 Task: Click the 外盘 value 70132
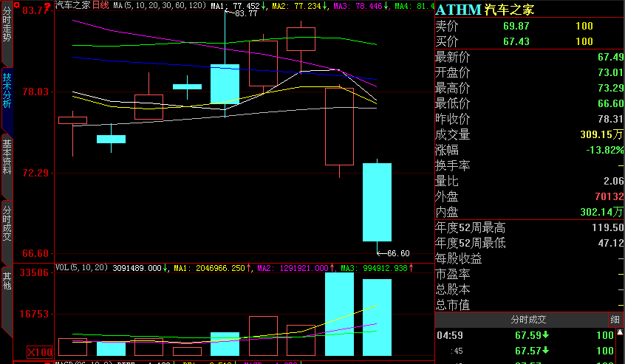(609, 196)
